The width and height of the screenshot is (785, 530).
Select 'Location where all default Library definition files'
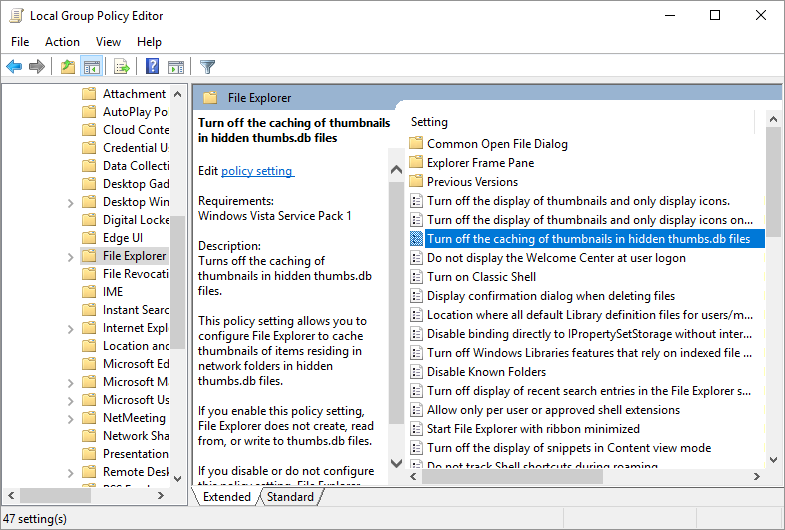click(x=590, y=315)
